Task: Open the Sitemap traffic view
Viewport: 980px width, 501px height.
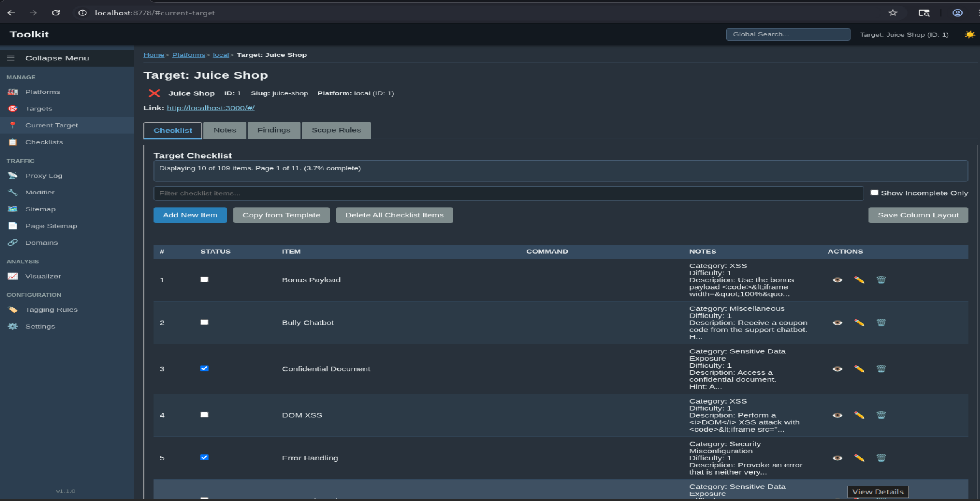Action: (41, 209)
